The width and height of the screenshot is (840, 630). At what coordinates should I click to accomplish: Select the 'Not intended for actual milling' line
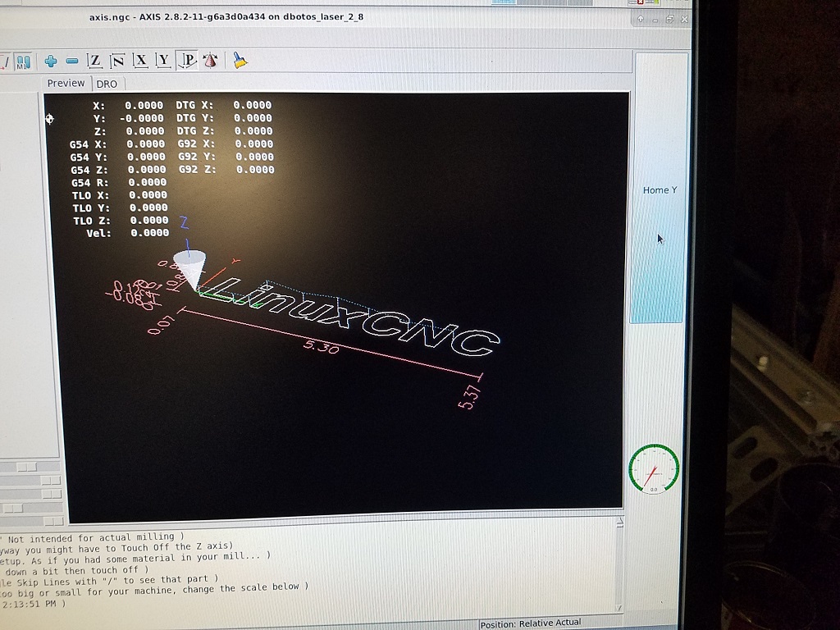tap(92, 537)
